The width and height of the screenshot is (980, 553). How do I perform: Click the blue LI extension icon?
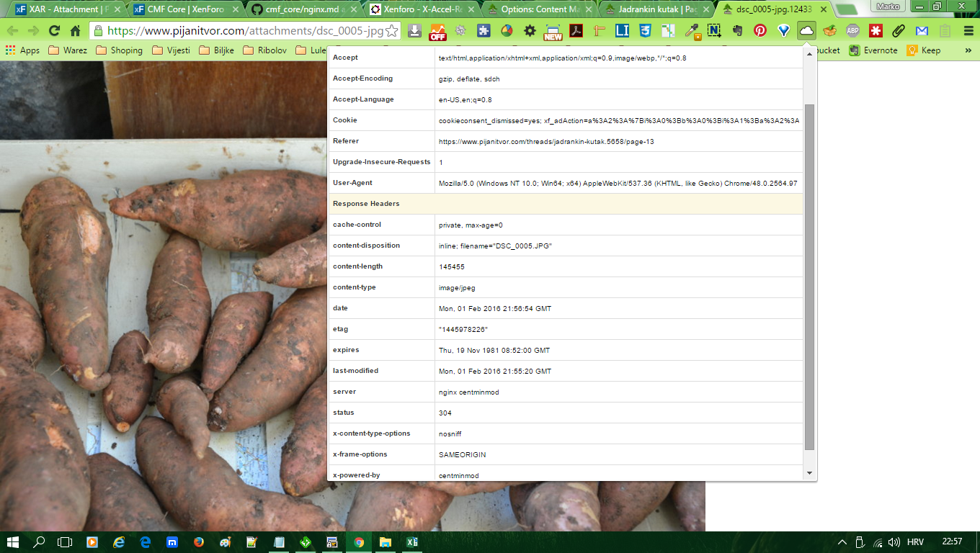[x=622, y=31]
